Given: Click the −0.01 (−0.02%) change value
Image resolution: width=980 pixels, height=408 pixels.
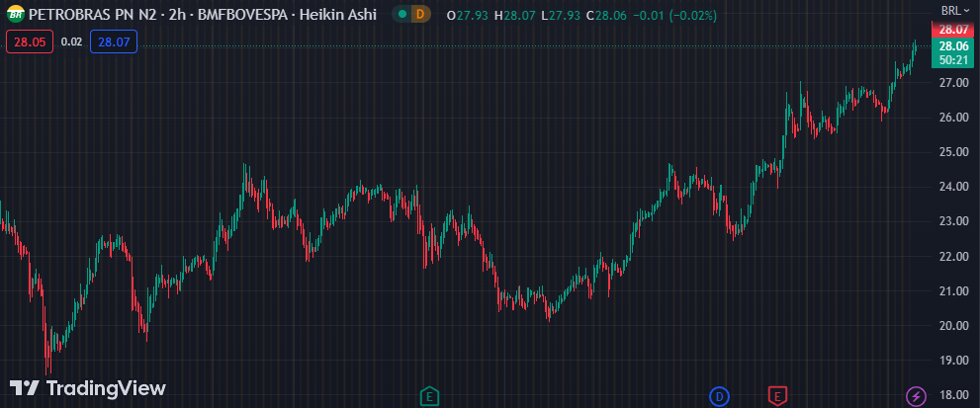Looking at the screenshot, I should [x=673, y=15].
